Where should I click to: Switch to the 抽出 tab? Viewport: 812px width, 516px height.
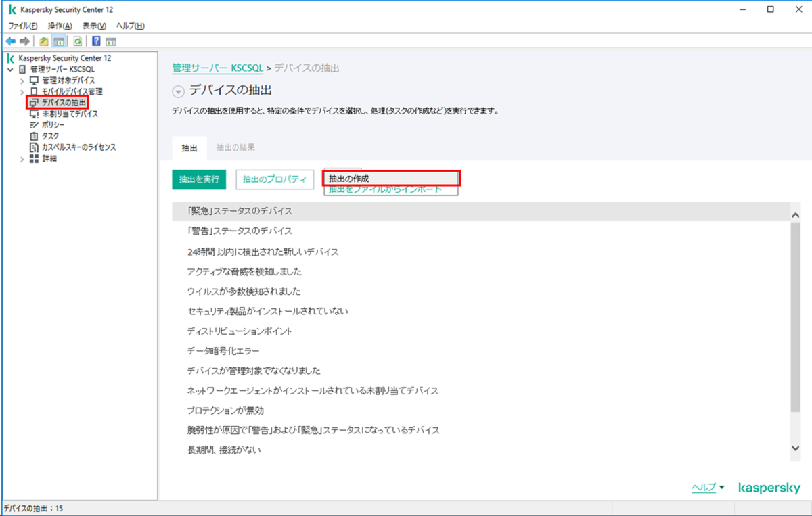(x=189, y=147)
